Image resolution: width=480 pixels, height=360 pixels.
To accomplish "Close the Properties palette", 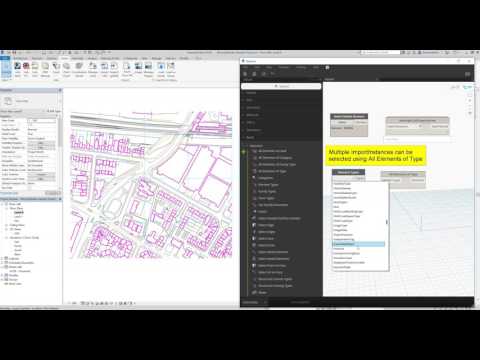I will 60,90.
